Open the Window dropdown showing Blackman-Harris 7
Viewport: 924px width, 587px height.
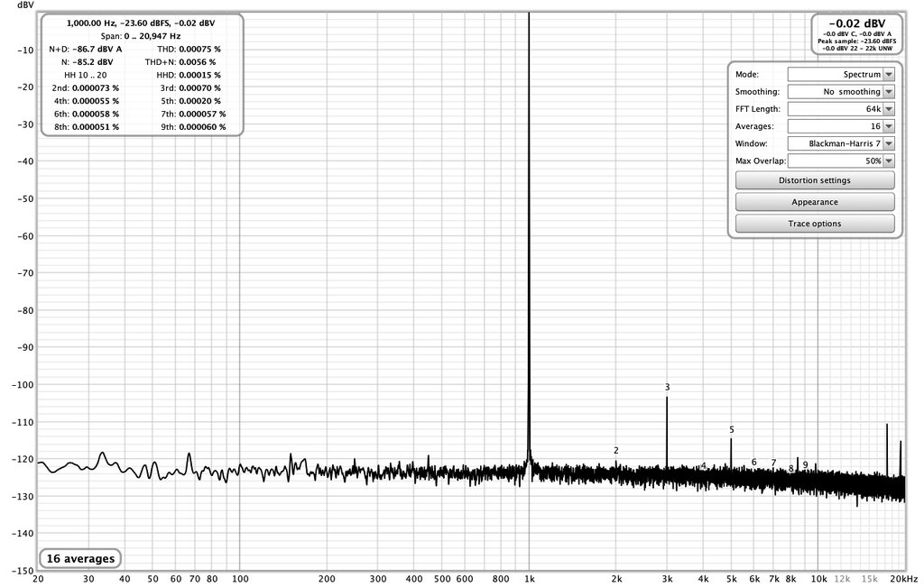coord(841,143)
